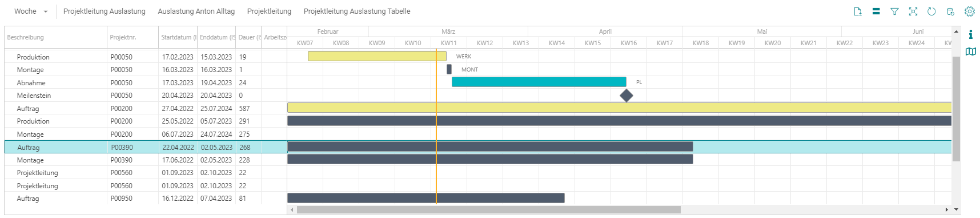Sort by Projektnr. column header
The height and width of the screenshot is (218, 980).
click(x=132, y=37)
